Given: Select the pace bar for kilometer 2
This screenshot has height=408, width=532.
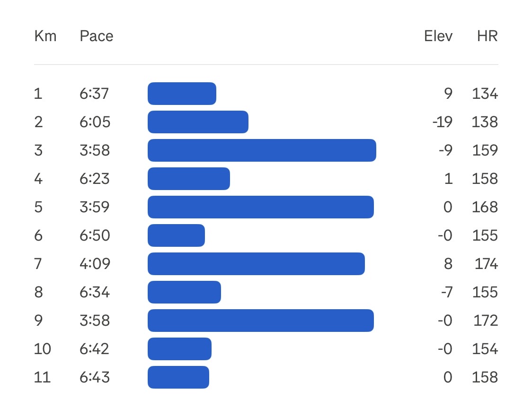Looking at the screenshot, I should tap(198, 122).
